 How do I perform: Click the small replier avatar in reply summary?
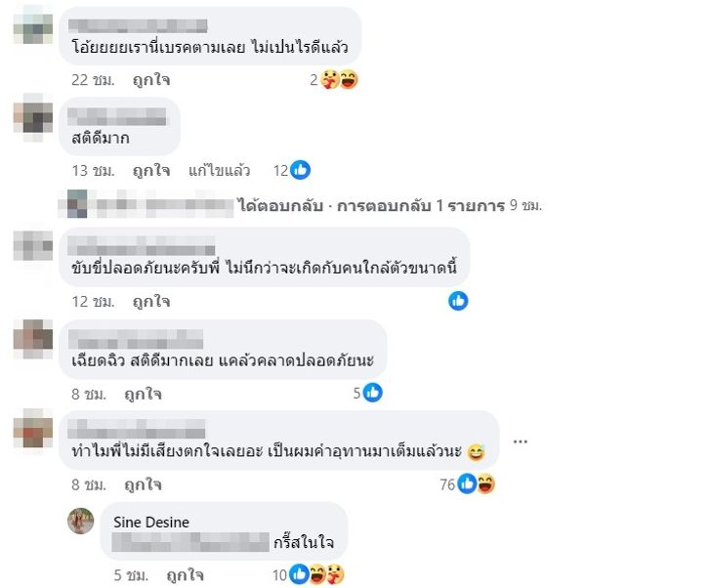click(76, 203)
